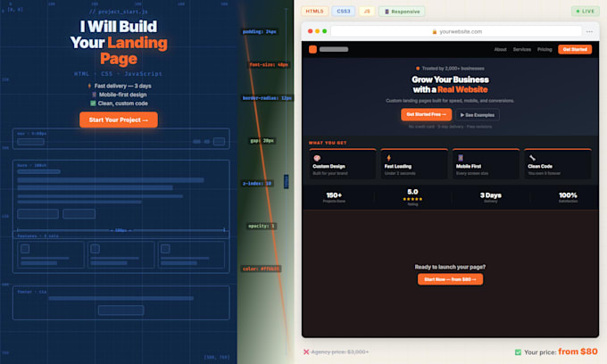
Task: Click the LIVE status badge
Action: click(585, 12)
